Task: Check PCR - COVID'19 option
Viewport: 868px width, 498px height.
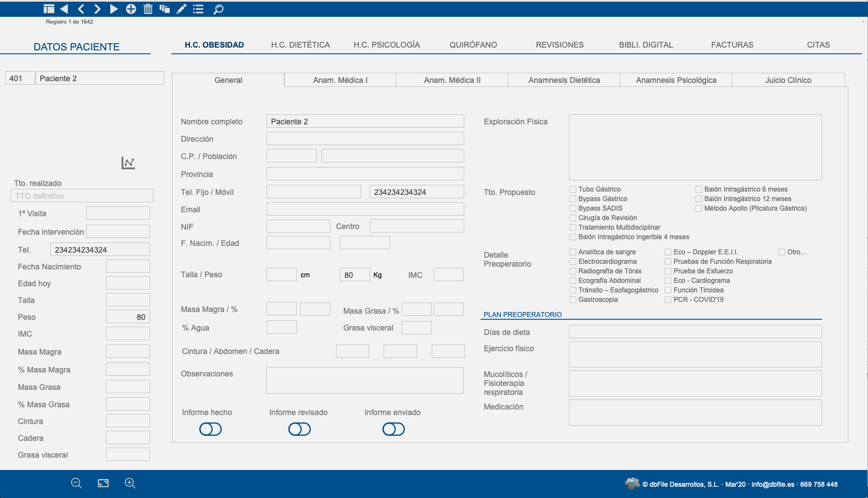Action: pyautogui.click(x=668, y=300)
